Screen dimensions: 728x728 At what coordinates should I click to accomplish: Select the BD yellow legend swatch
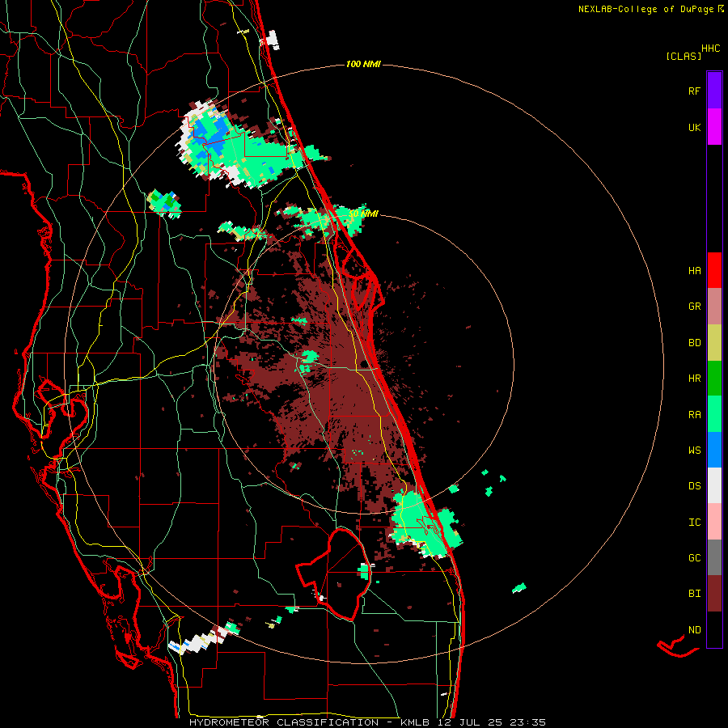[714, 343]
